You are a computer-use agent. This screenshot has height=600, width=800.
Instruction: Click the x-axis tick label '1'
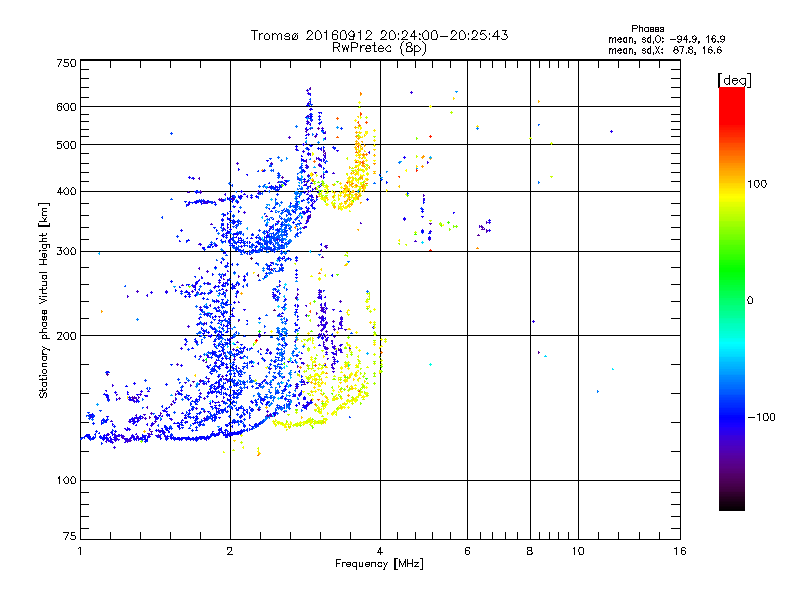[80, 551]
